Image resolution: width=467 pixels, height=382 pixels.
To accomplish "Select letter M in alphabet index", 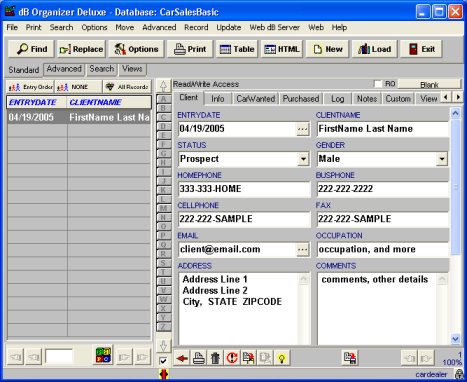I will coord(163,208).
